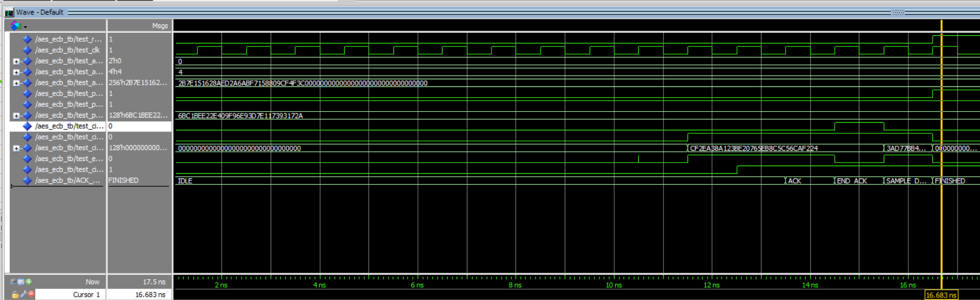The width and height of the screenshot is (980, 300).
Task: Click the 16.683 ns cursor time value
Action: coord(150,295)
